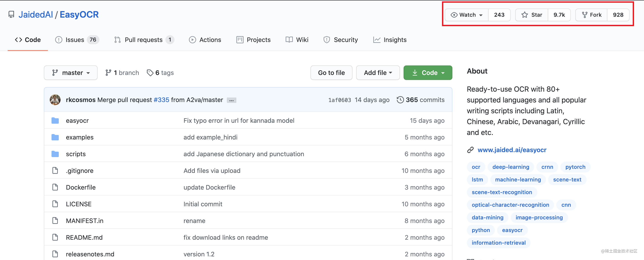The image size is (644, 260).
Task: Click the releasenotes.md file icon
Action: [55, 254]
